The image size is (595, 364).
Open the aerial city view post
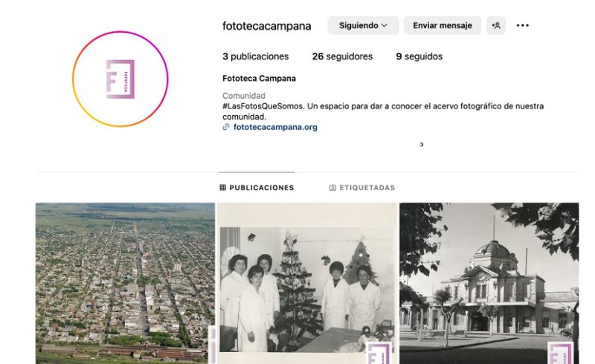[125, 283]
